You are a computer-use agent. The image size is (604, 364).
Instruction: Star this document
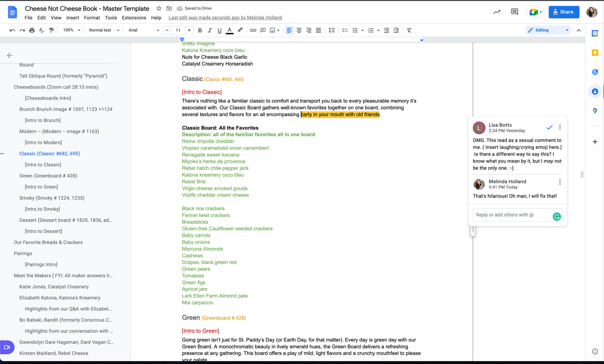coord(159,9)
